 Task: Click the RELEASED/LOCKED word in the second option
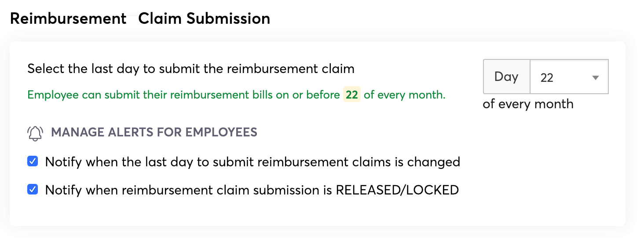pyautogui.click(x=397, y=190)
